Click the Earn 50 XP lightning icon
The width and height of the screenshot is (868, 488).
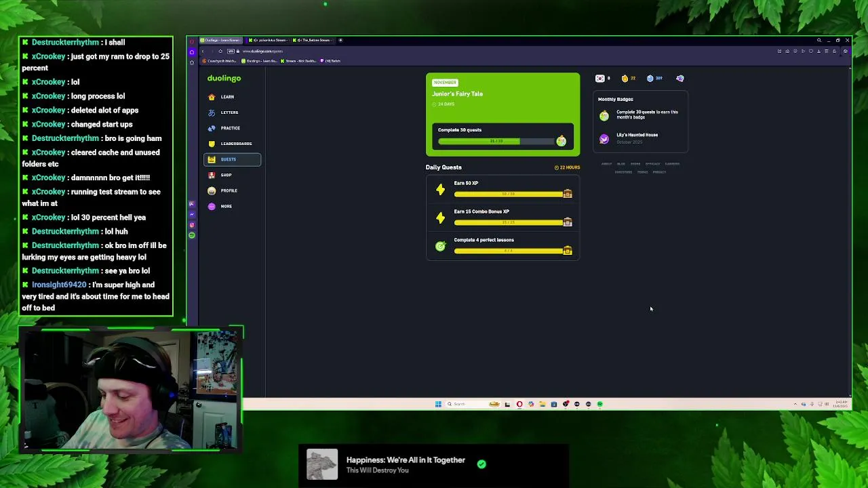coord(441,190)
